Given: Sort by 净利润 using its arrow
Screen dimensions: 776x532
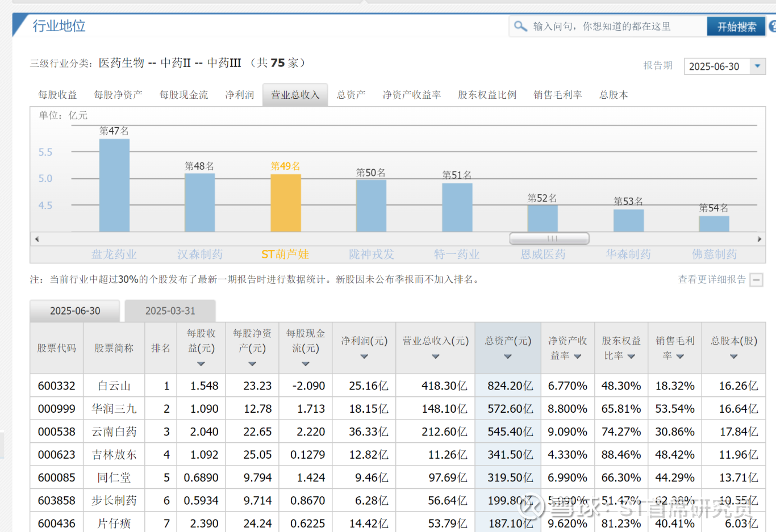Looking at the screenshot, I should (x=364, y=357).
